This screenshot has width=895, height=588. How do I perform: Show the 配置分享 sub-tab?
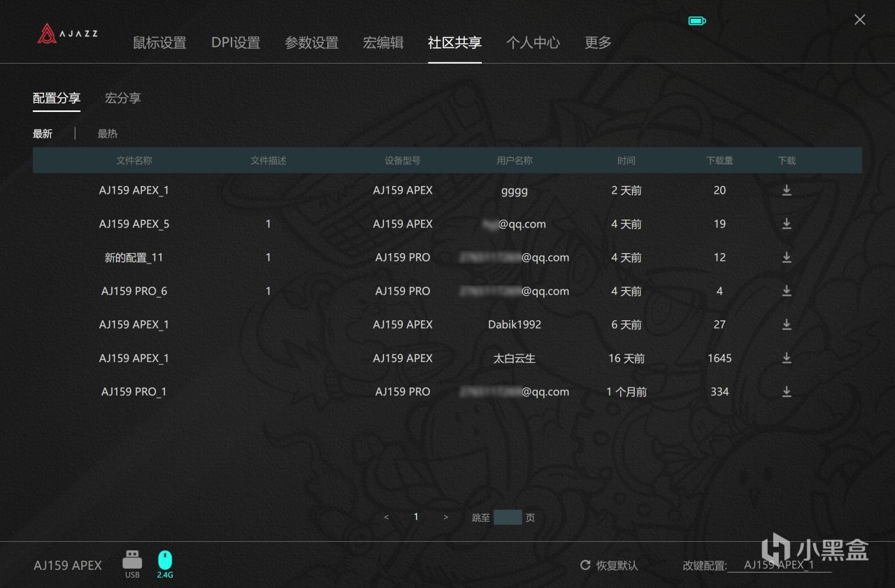pos(57,99)
